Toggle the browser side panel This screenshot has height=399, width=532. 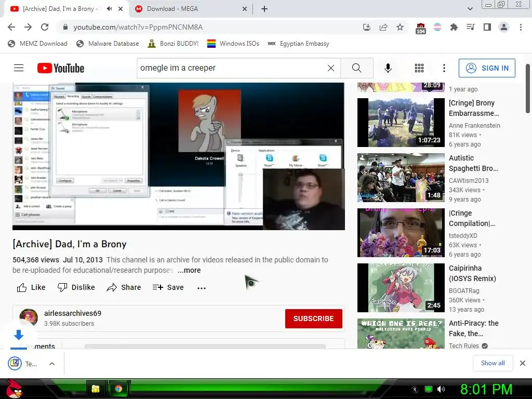[487, 27]
